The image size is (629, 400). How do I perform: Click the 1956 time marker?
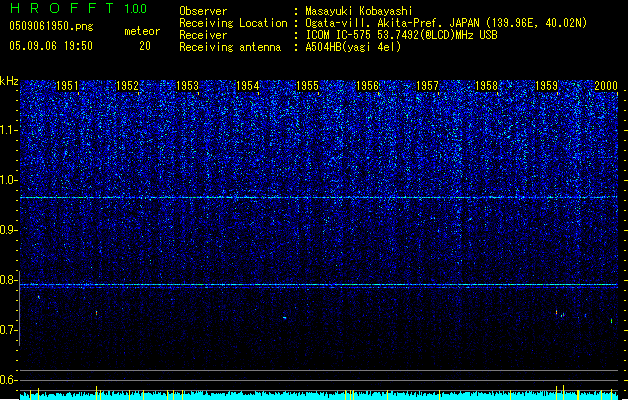(367, 86)
